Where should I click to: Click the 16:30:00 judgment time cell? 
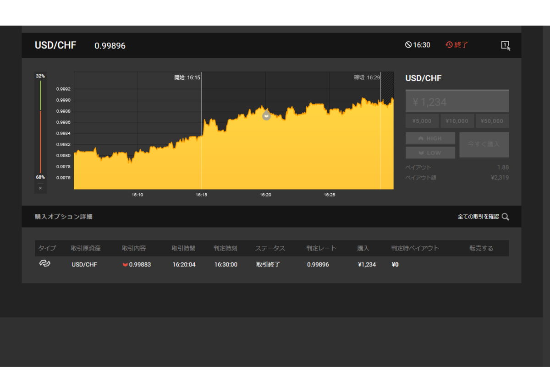tap(226, 265)
